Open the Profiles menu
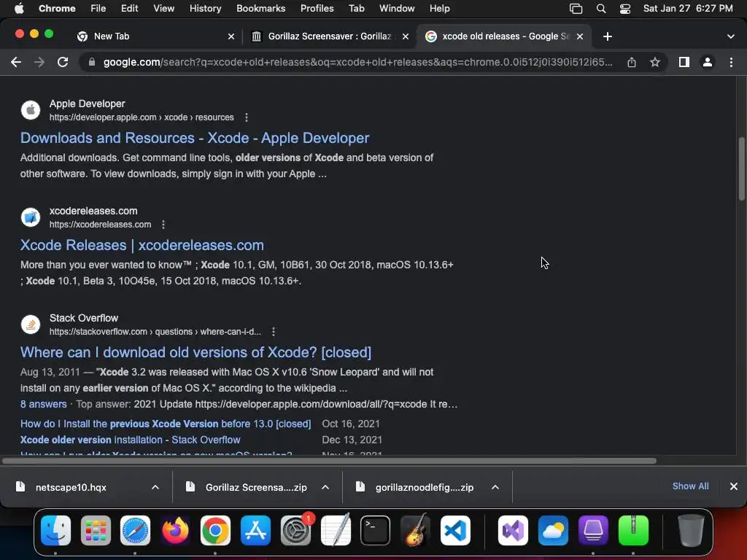Image resolution: width=747 pixels, height=560 pixels. click(x=317, y=9)
